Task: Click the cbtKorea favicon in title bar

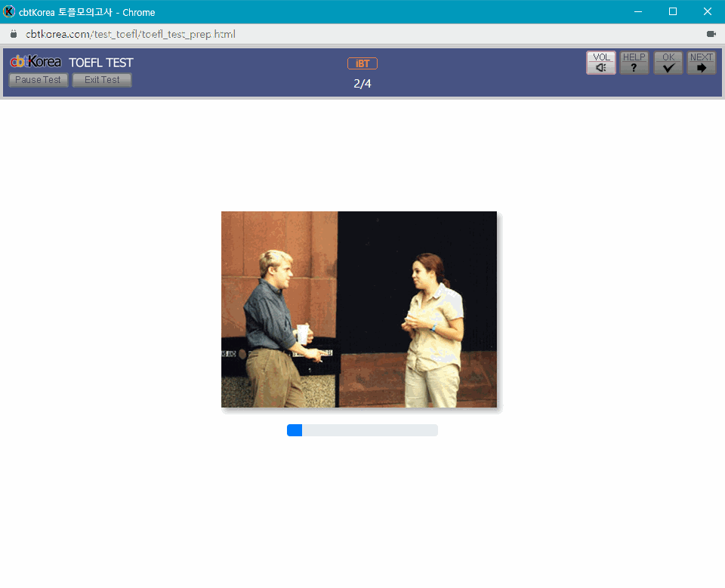Action: point(9,11)
